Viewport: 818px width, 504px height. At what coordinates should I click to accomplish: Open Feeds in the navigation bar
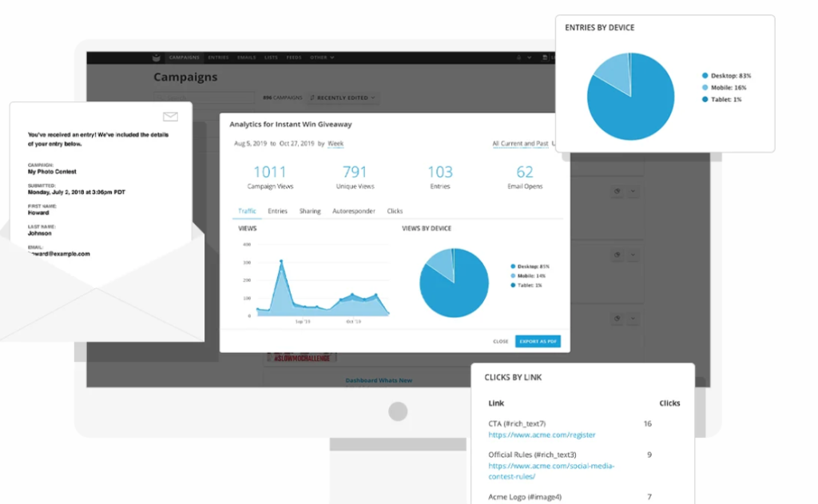(x=294, y=58)
